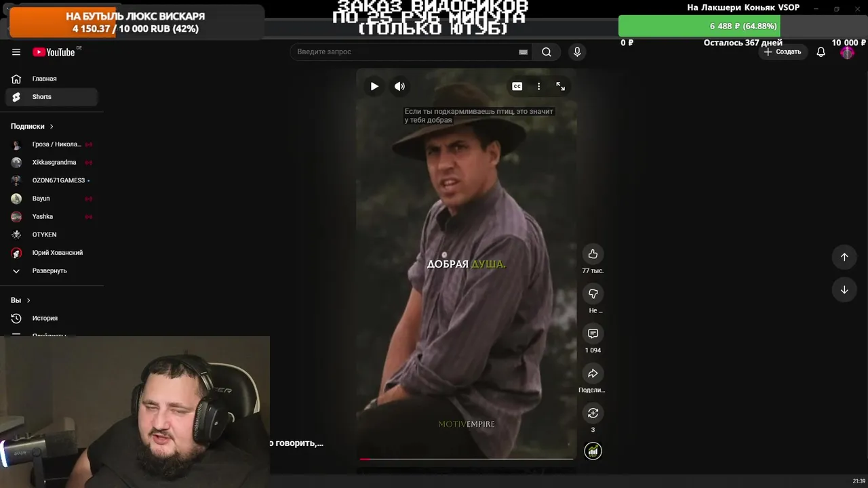This screenshot has width=868, height=488.
Task: Open the three-dot more options on Short
Action: click(x=538, y=86)
